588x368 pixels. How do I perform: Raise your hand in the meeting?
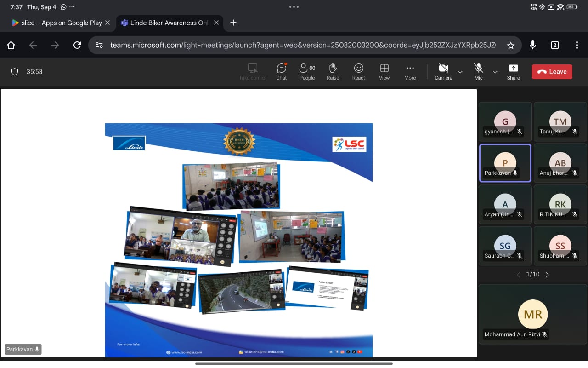[x=333, y=72]
